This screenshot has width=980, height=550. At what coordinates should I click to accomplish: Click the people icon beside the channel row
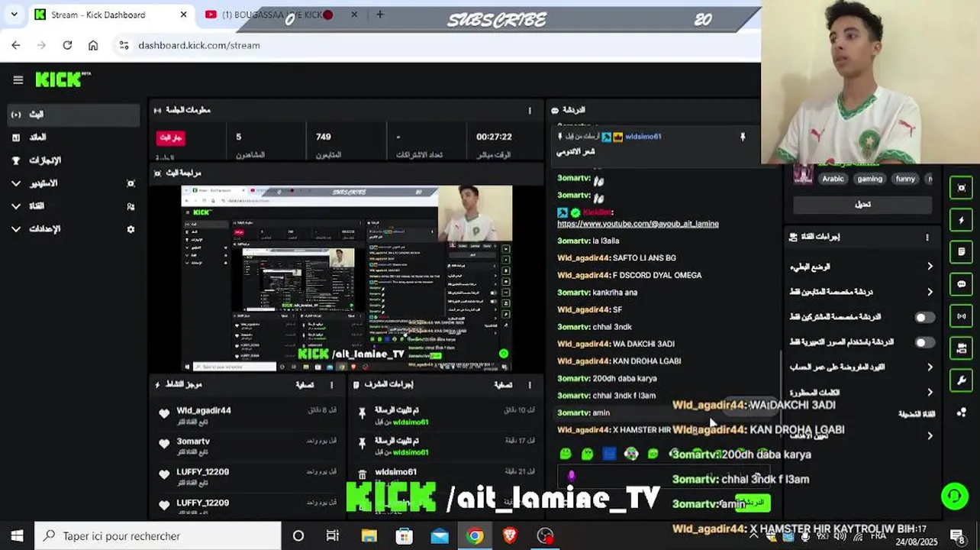(x=131, y=206)
